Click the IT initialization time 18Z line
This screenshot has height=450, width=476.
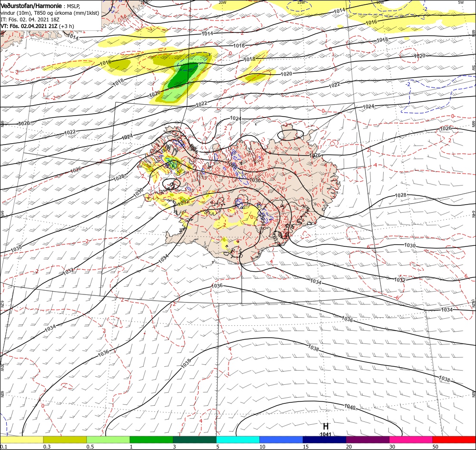(30, 20)
